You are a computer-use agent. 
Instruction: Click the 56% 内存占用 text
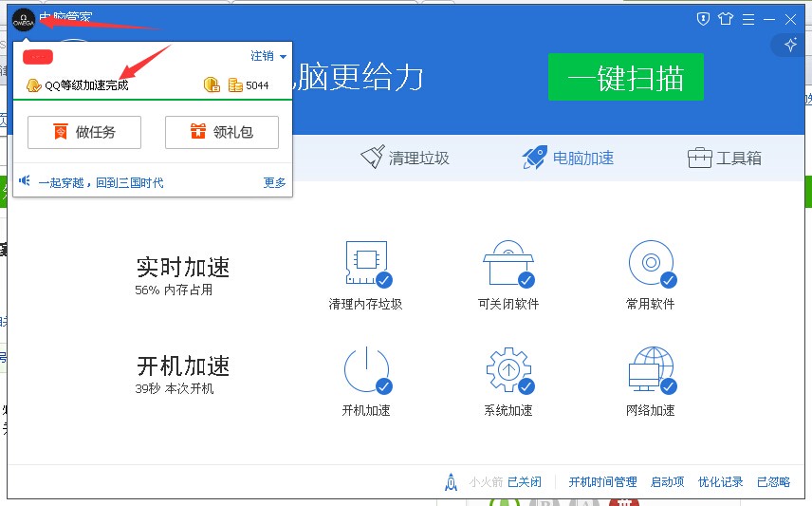click(x=174, y=290)
